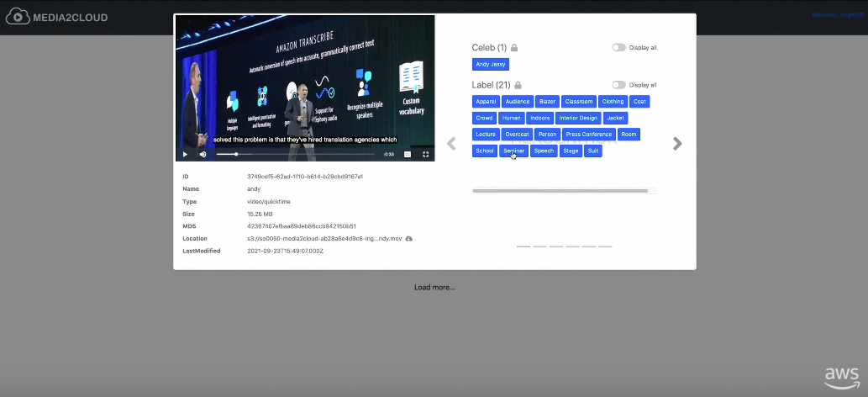Click the AWS logo
The image size is (868, 397).
[x=842, y=378]
